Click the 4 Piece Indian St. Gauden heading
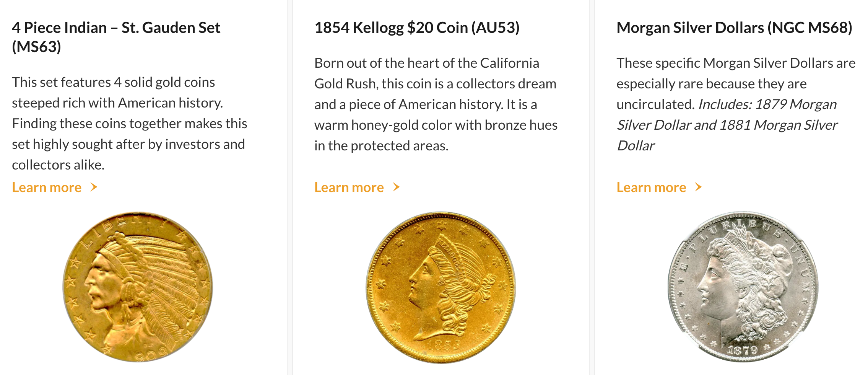 click(117, 28)
